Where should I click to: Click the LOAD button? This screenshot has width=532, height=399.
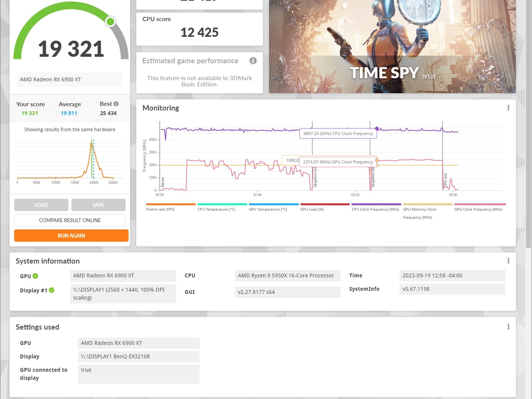[x=41, y=205]
